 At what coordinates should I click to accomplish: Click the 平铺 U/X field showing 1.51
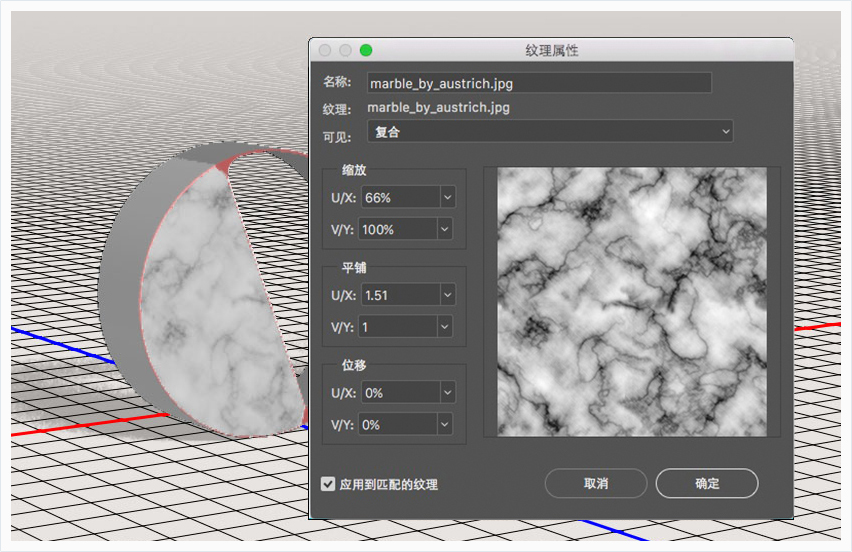(x=400, y=295)
